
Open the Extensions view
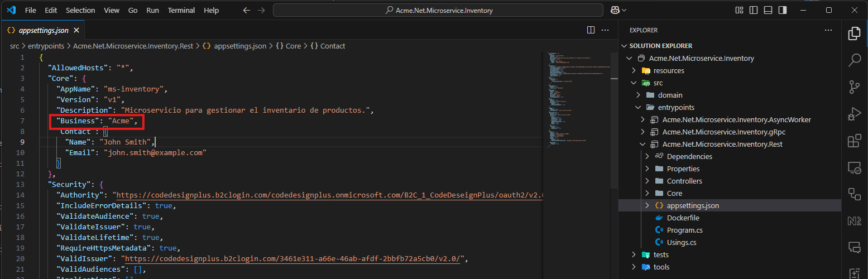tap(854, 141)
